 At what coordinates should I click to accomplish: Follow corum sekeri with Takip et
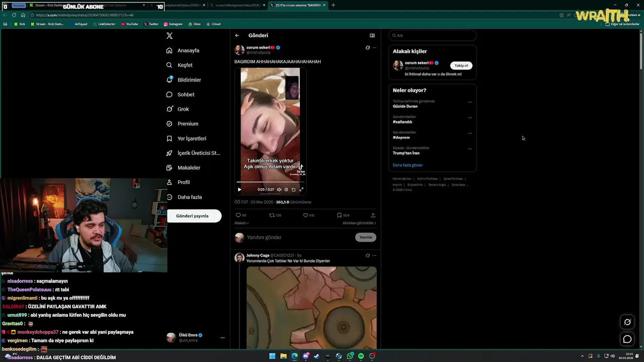click(461, 65)
